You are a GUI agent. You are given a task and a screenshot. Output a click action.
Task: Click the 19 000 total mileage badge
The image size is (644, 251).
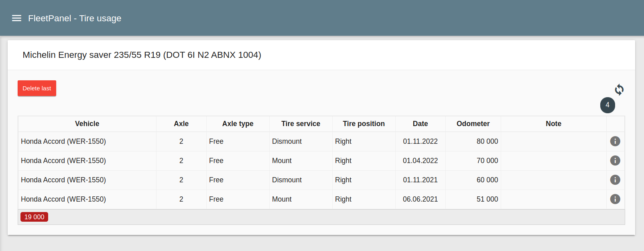(x=35, y=217)
